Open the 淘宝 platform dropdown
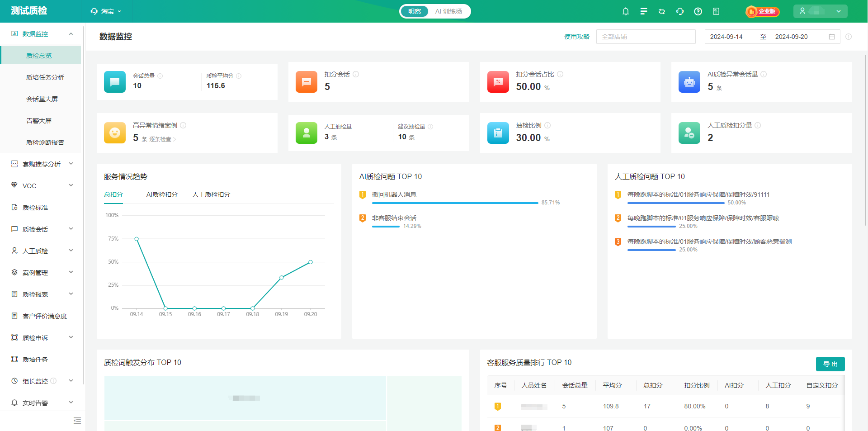The image size is (868, 431). [x=106, y=11]
